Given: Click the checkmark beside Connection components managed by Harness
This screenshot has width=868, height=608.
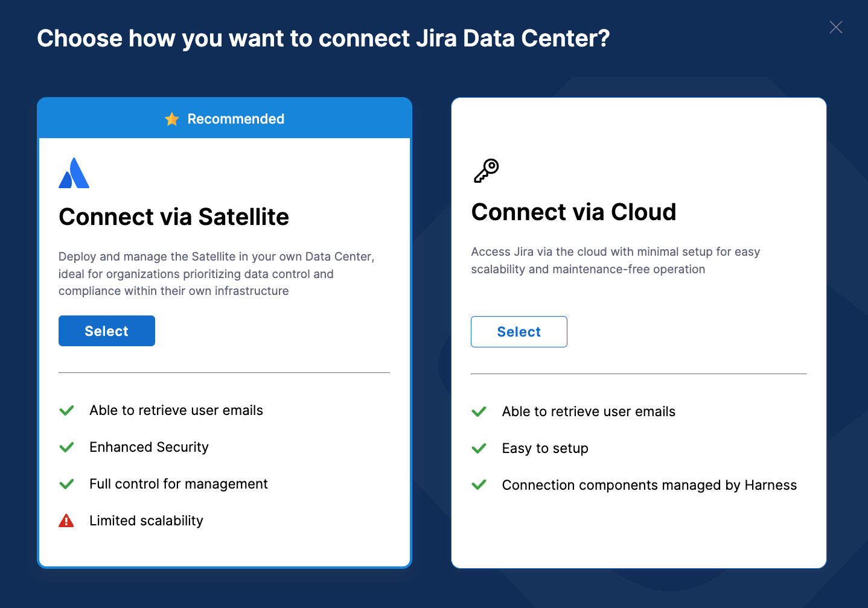Looking at the screenshot, I should tap(479, 485).
